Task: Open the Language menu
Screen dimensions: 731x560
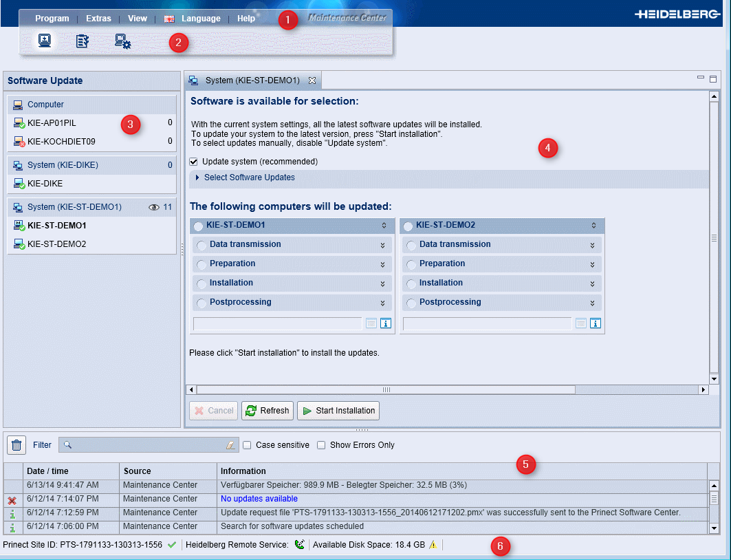Action: (x=201, y=18)
